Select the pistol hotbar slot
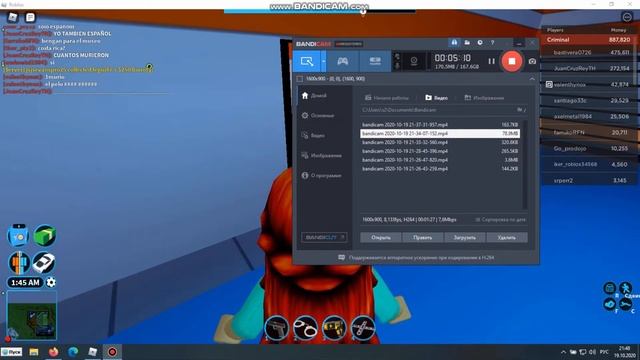 [x=277, y=327]
